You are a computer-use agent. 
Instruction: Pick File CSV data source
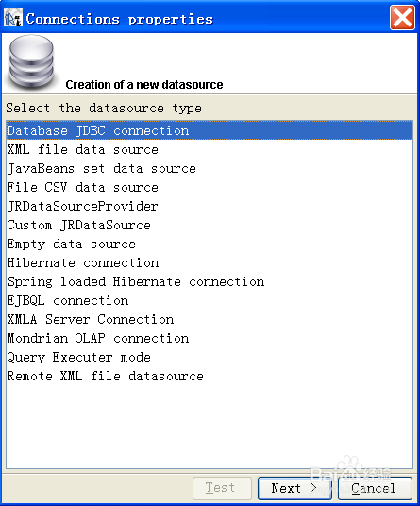[210, 187]
